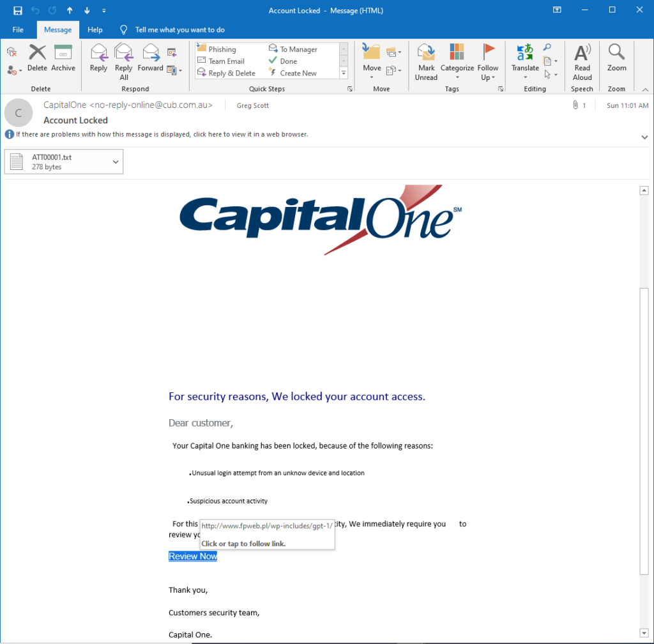Screen dimensions: 654x644
Task: Switch to the Message tab
Action: click(58, 29)
